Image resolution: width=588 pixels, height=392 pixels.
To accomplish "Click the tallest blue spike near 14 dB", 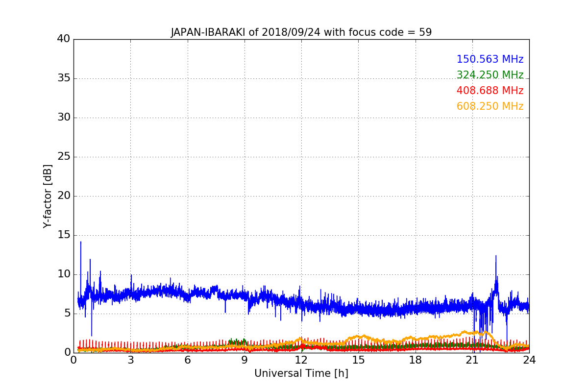I will [x=81, y=243].
